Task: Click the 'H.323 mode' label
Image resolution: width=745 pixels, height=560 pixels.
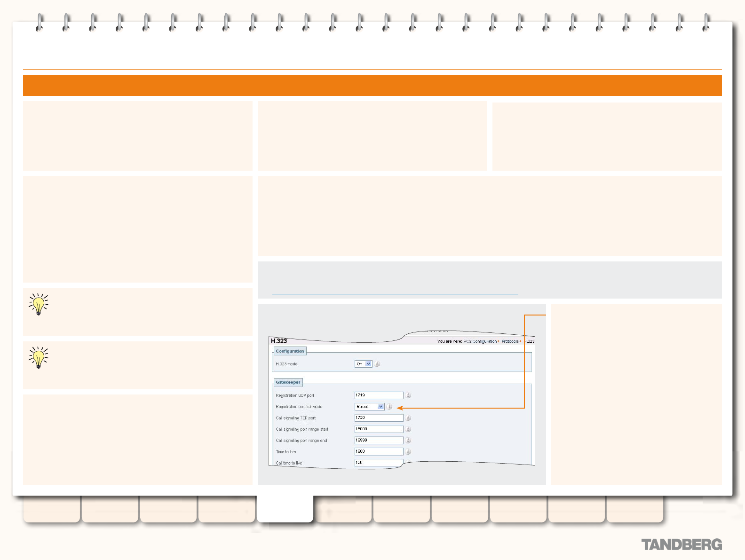Action: pyautogui.click(x=286, y=364)
